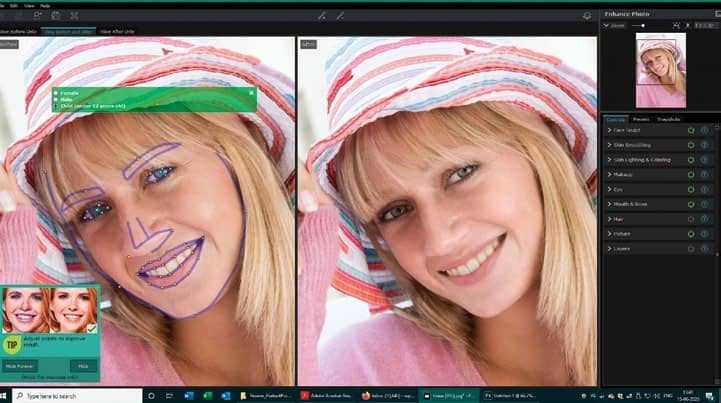Toggle Makeup power button
721x403 pixels.
(691, 174)
